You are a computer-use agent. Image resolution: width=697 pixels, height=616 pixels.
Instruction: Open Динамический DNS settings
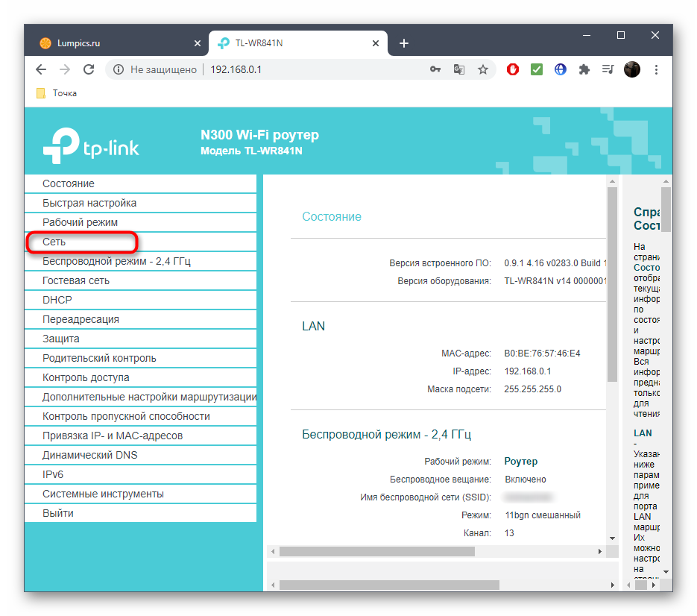coord(140,455)
